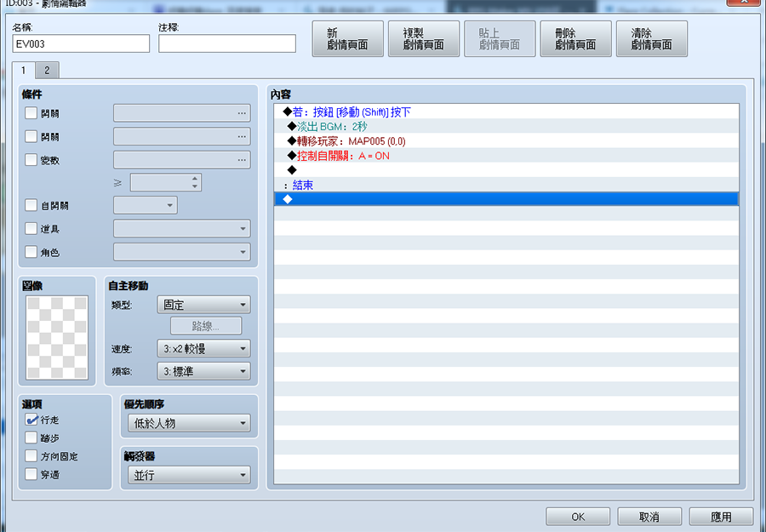
Task: Enable the 角色 condition checkbox
Action: coord(31,252)
